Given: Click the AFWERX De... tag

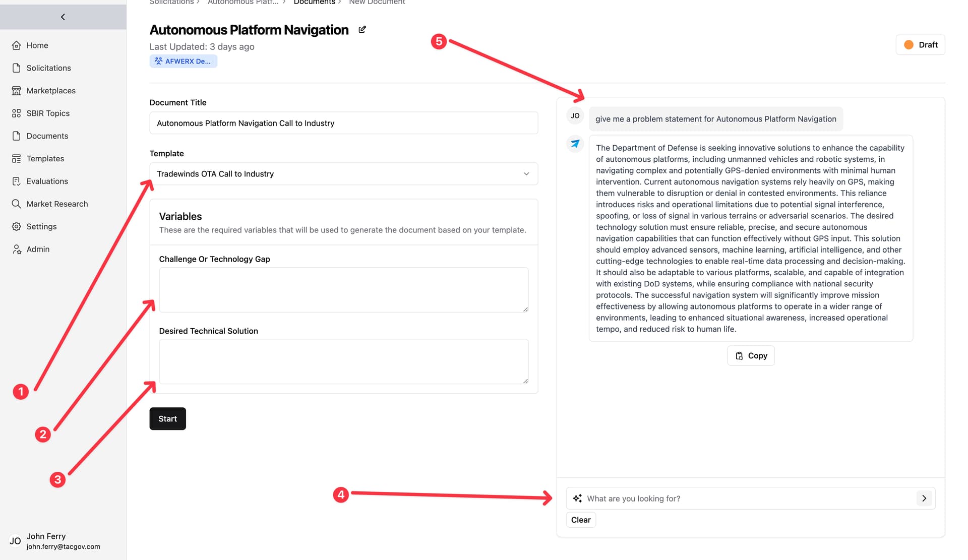Looking at the screenshot, I should coord(184,61).
